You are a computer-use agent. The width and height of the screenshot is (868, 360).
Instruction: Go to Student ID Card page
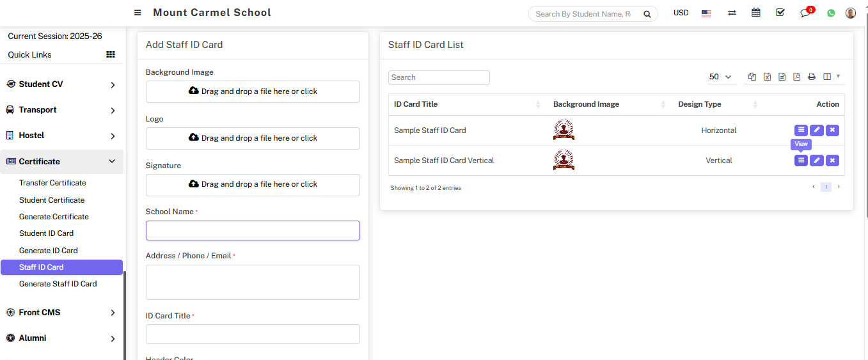(46, 233)
